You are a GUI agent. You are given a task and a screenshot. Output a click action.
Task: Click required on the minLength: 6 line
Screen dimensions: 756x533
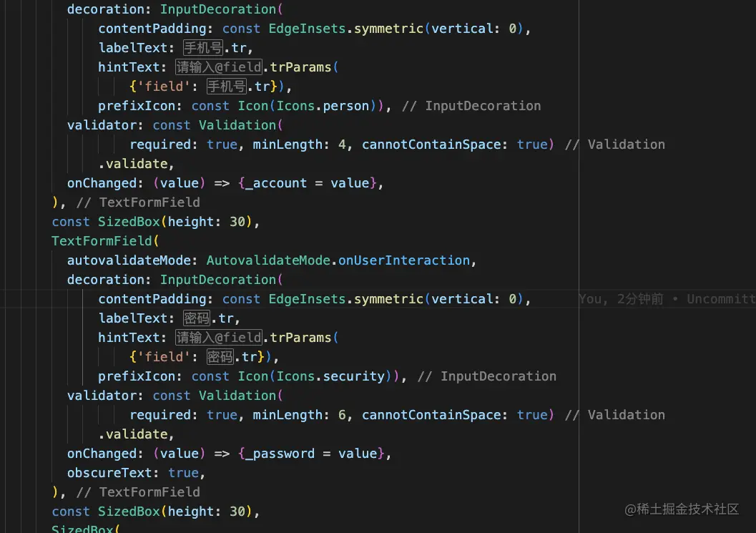[x=160, y=415]
